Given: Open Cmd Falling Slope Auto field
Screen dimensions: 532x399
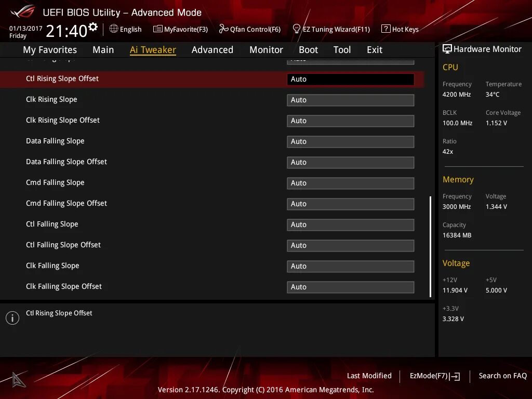Looking at the screenshot, I should (x=351, y=183).
